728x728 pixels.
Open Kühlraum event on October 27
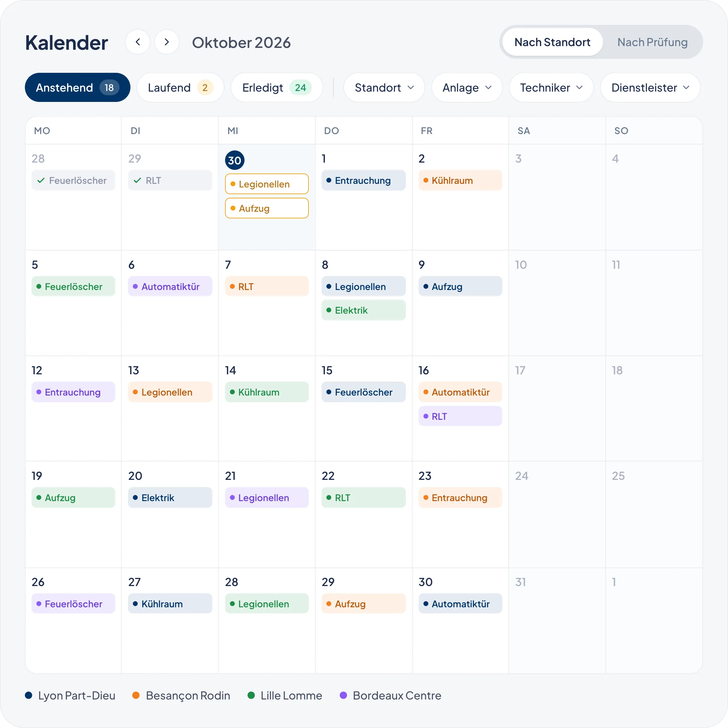click(x=170, y=604)
